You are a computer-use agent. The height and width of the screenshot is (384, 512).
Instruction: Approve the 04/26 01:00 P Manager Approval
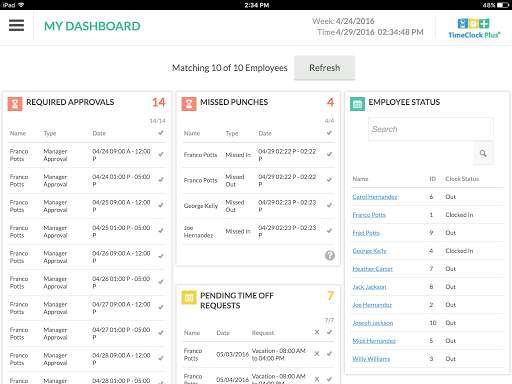tap(161, 282)
